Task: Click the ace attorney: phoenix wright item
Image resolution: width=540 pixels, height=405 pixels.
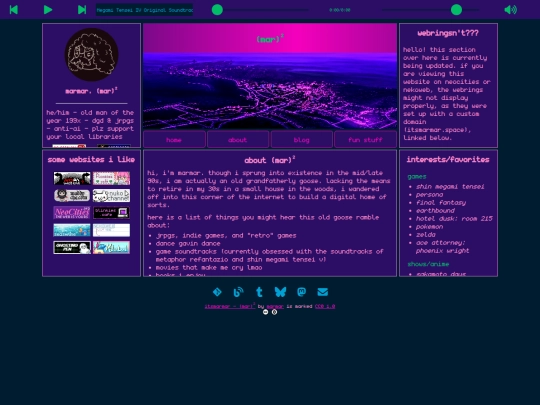Action: click(443, 247)
